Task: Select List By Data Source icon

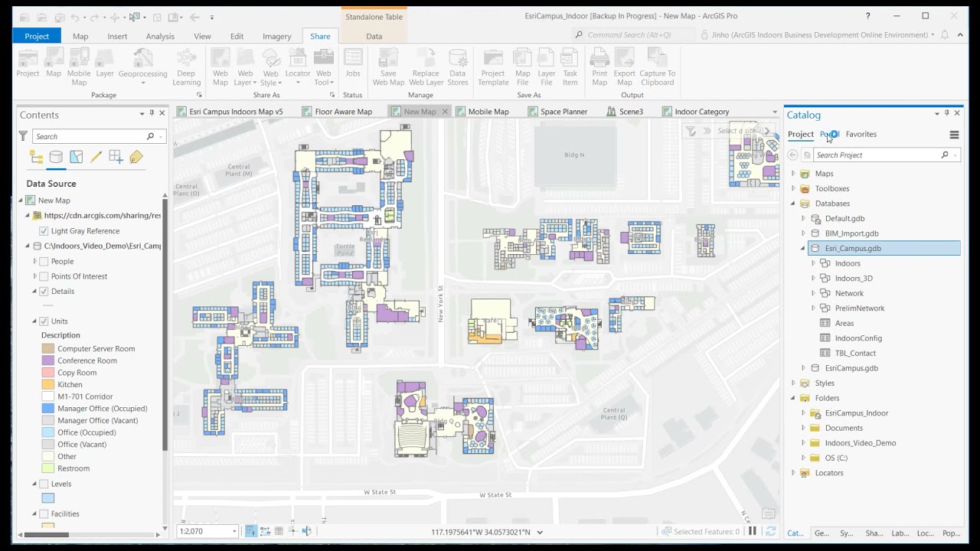Action: coord(56,157)
